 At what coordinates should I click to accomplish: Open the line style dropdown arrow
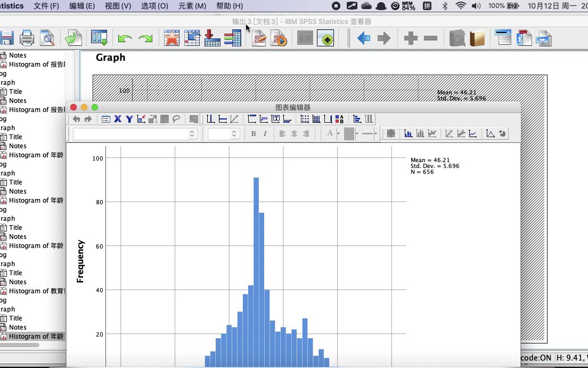click(375, 134)
